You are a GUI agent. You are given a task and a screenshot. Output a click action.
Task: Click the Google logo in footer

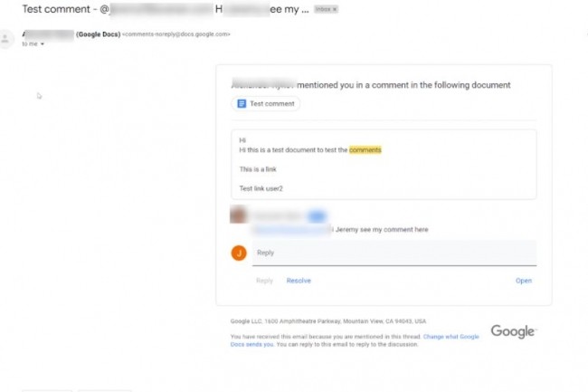pos(514,331)
